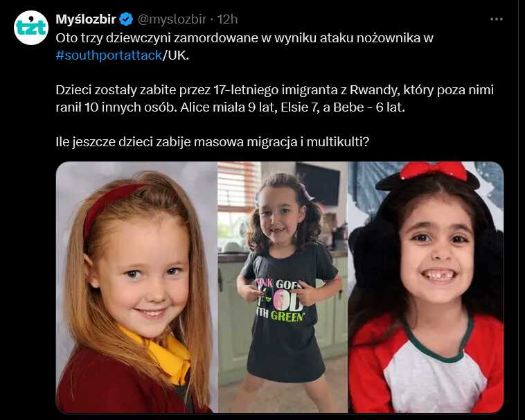Click the yellow collar in the left photo
The height and width of the screenshot is (420, 525).
(x=161, y=355)
